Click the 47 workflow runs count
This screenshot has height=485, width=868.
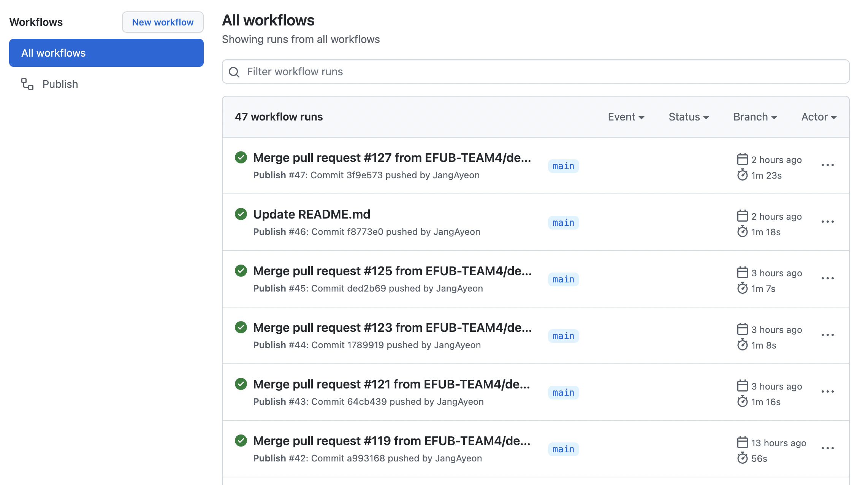point(279,117)
